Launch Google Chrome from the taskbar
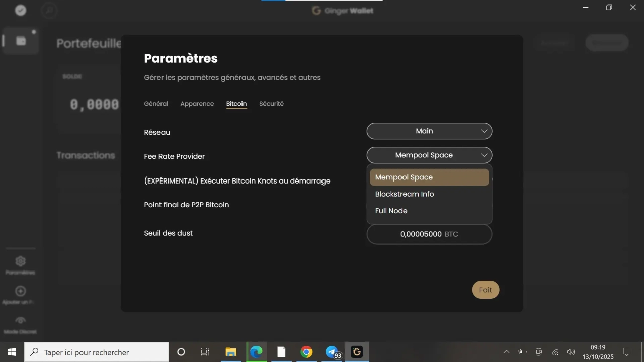The width and height of the screenshot is (644, 362). click(x=306, y=352)
